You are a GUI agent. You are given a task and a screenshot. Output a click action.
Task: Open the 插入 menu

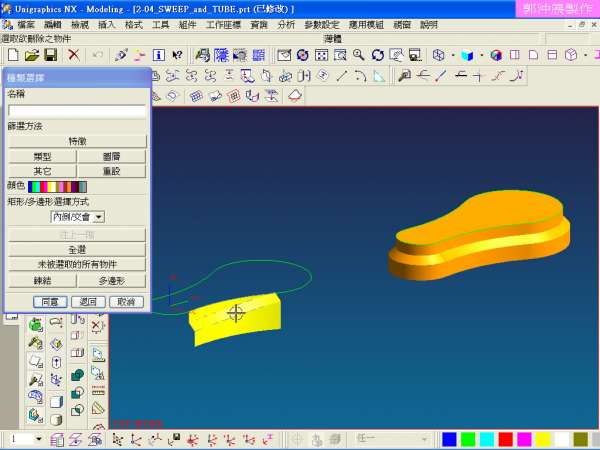106,25
